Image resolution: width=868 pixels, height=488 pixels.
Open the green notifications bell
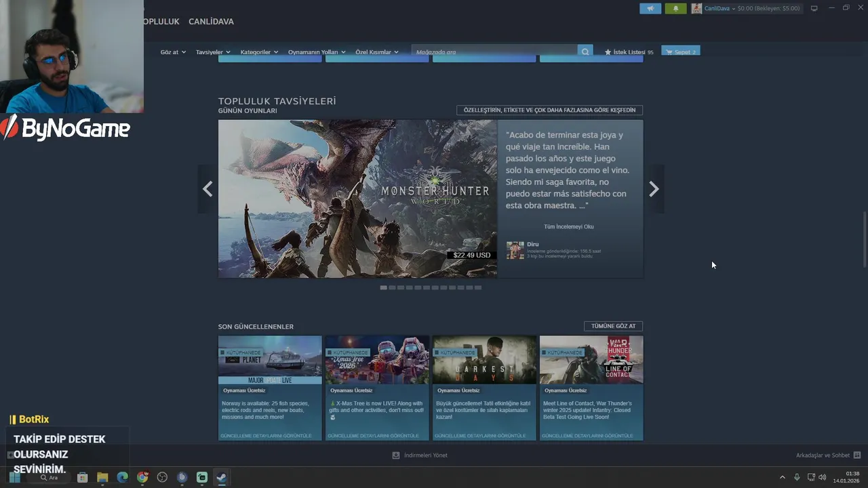coord(675,8)
